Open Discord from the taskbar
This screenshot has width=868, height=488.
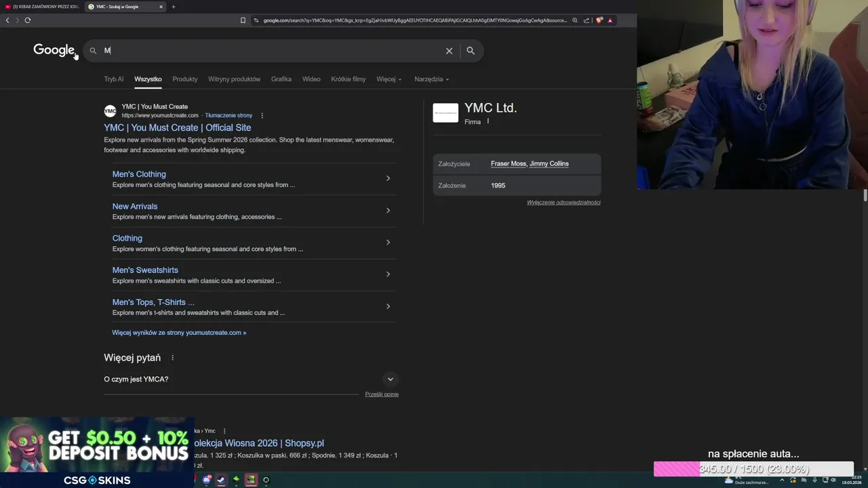point(207,480)
